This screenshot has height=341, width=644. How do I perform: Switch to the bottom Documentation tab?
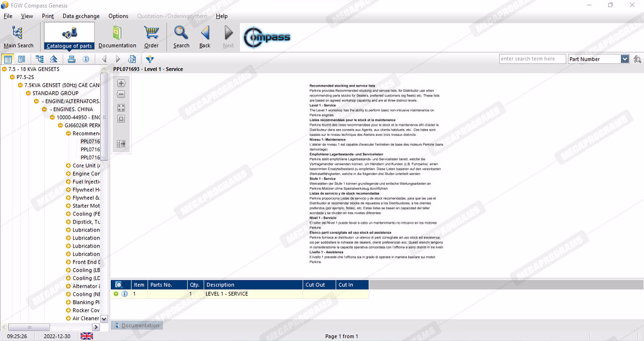pyautogui.click(x=137, y=325)
